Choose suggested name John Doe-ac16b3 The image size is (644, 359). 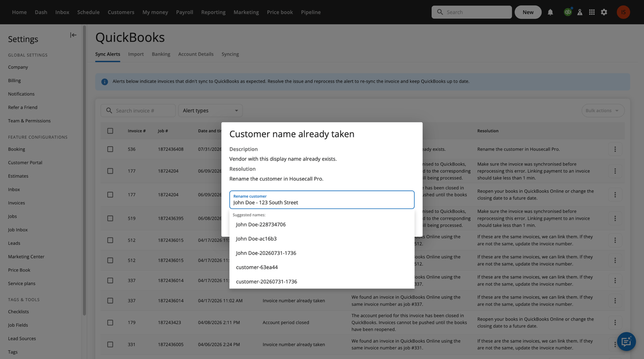click(322, 239)
